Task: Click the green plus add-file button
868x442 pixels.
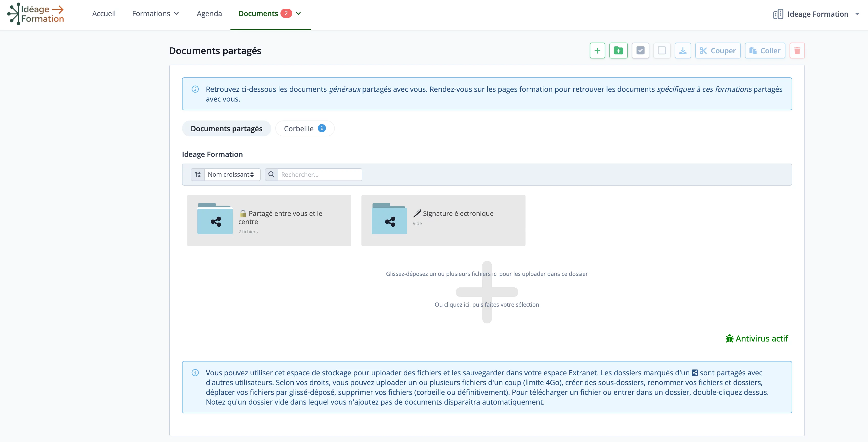Action: pyautogui.click(x=597, y=51)
